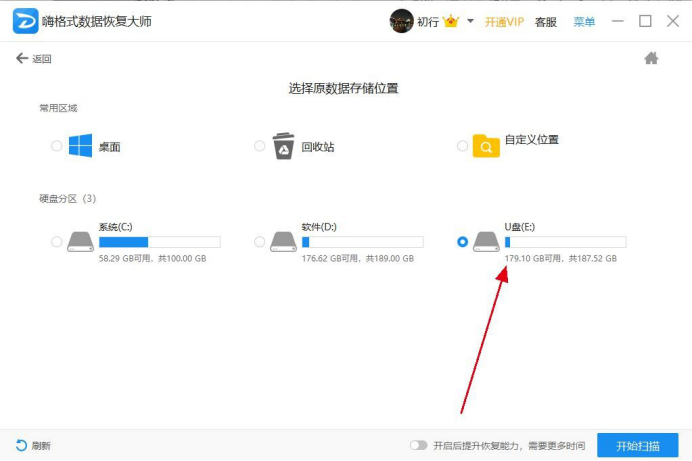Open the 菜单 menu
Screen dimensions: 692x461
pos(584,22)
